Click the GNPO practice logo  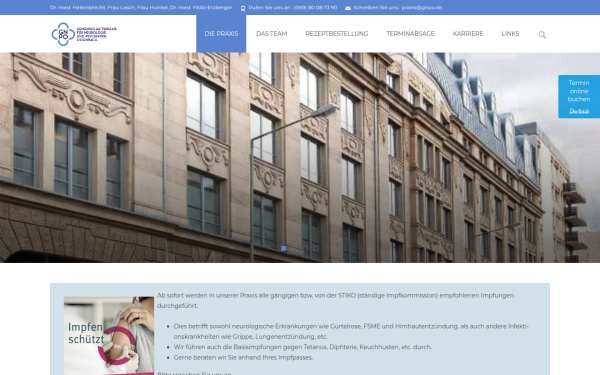tap(84, 34)
